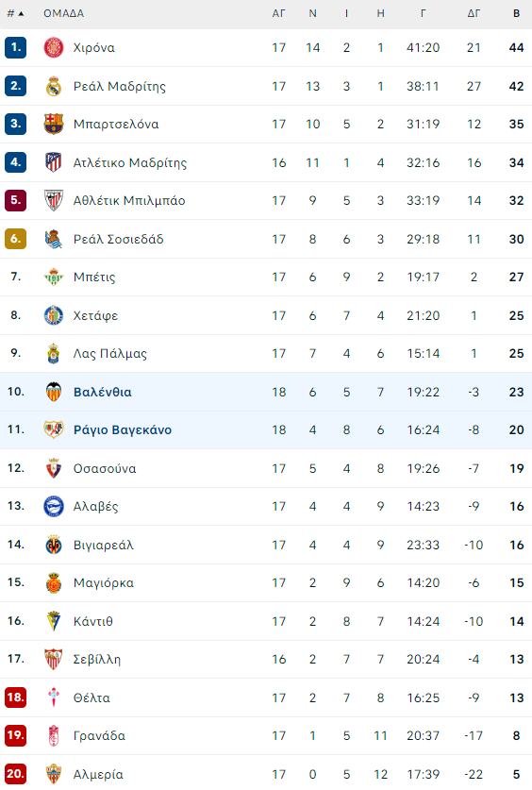Open the Μπέτις team link

tap(94, 277)
